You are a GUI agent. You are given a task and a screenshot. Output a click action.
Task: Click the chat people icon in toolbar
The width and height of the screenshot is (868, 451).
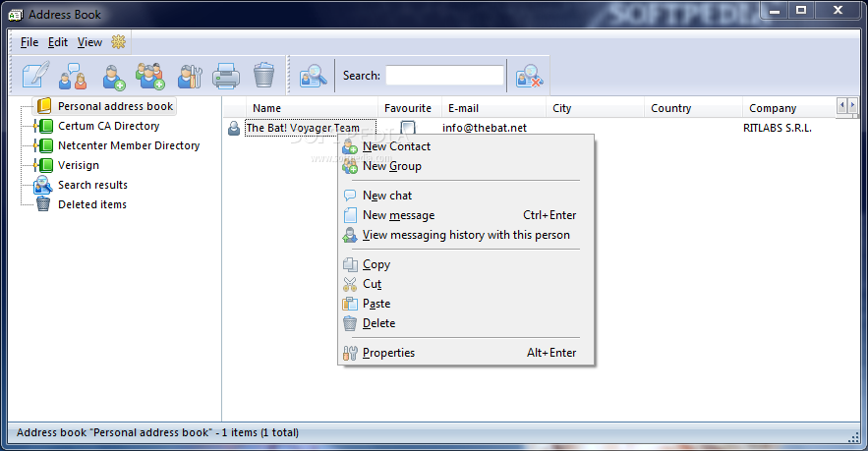click(73, 76)
